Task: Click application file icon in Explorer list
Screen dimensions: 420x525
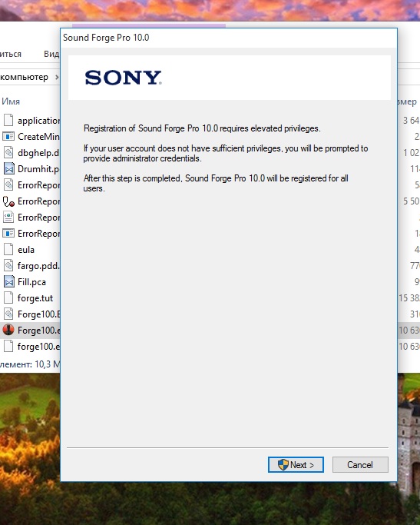Action: [8, 120]
